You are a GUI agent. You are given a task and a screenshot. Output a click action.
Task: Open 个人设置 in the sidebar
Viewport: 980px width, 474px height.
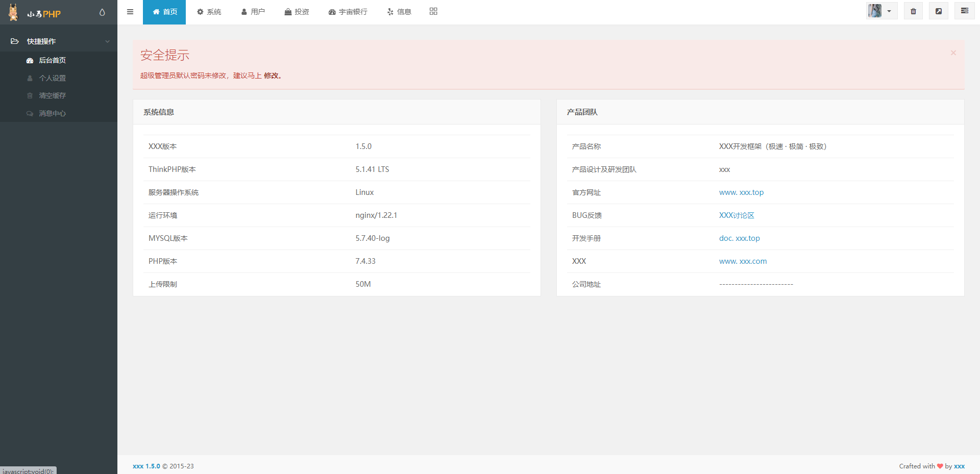pyautogui.click(x=52, y=78)
